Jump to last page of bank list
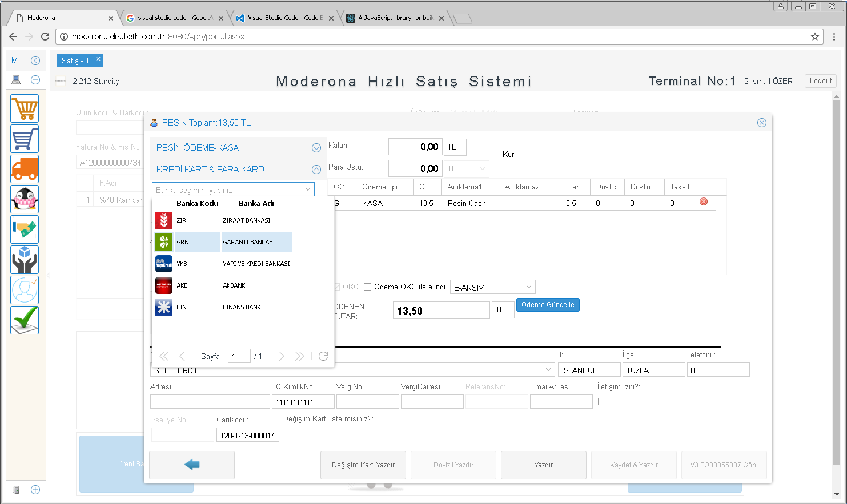Image resolution: width=847 pixels, height=504 pixels. click(300, 356)
